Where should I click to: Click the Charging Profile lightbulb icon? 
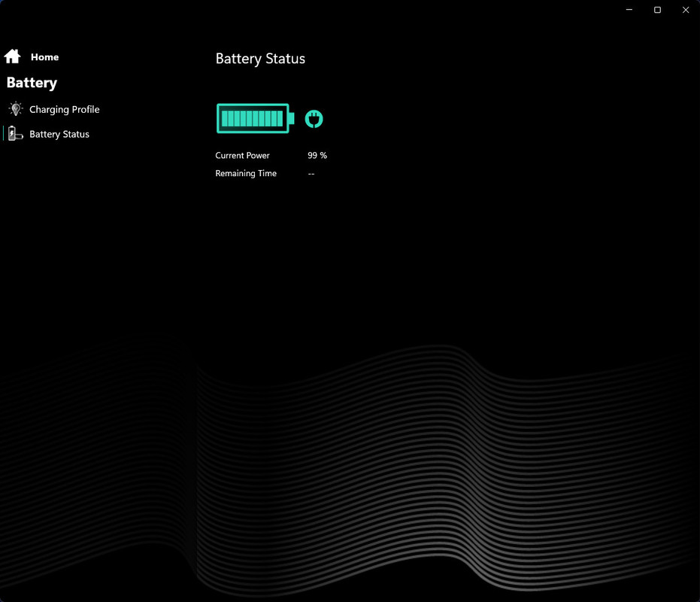point(16,109)
